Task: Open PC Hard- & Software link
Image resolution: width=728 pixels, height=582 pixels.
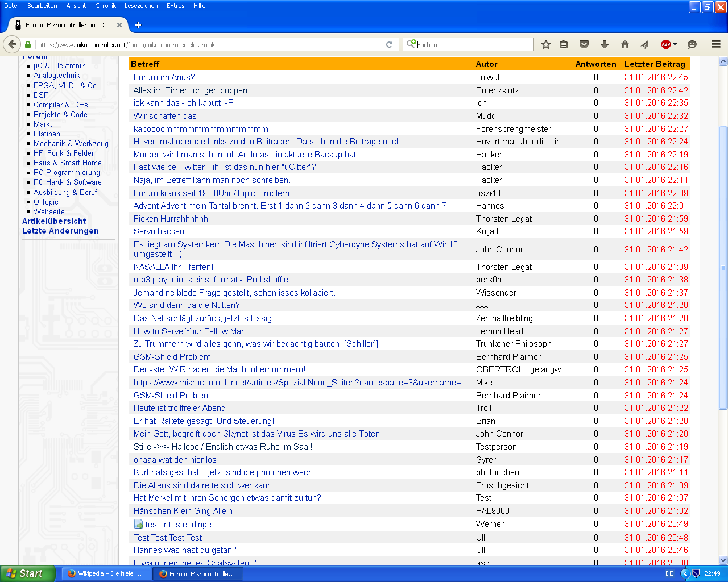Action: tap(68, 182)
